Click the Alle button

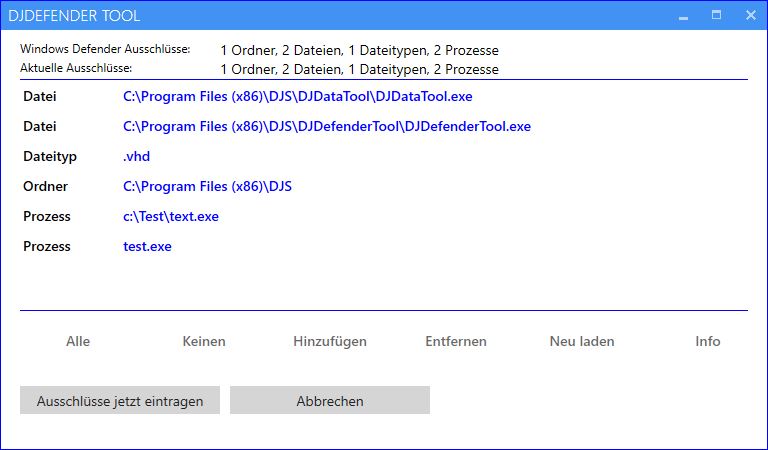point(78,341)
